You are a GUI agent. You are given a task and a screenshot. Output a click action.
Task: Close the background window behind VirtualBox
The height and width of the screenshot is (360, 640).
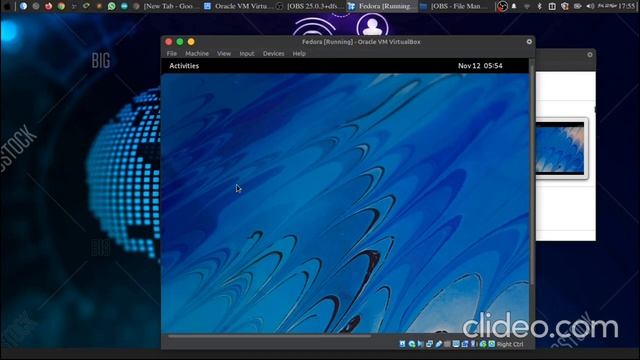590,54
